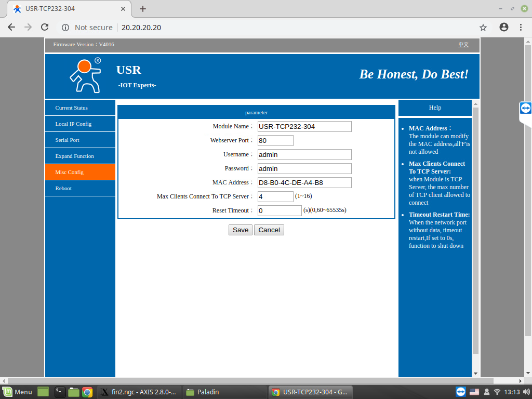Open the Chrome three-dot menu

[521, 27]
